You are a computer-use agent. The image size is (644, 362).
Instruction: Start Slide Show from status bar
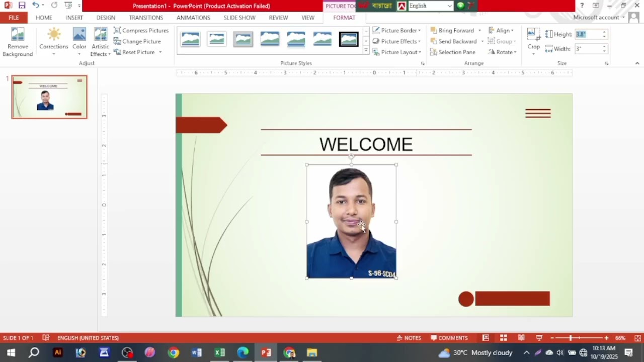click(539, 338)
